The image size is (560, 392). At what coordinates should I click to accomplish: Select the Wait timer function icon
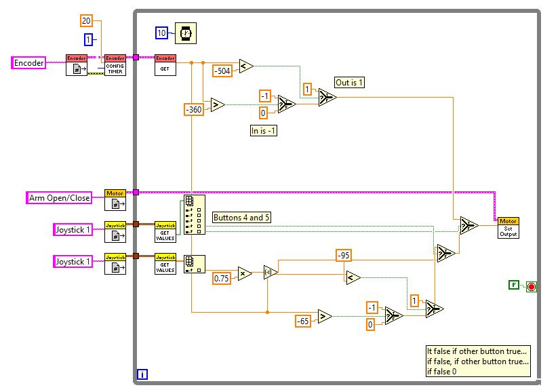[186, 33]
